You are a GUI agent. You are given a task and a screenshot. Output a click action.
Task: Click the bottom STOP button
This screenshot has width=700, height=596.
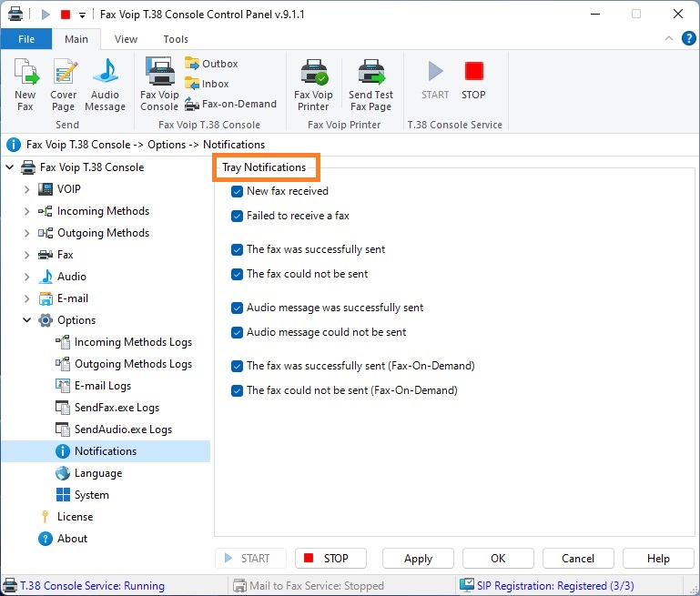tap(330, 558)
